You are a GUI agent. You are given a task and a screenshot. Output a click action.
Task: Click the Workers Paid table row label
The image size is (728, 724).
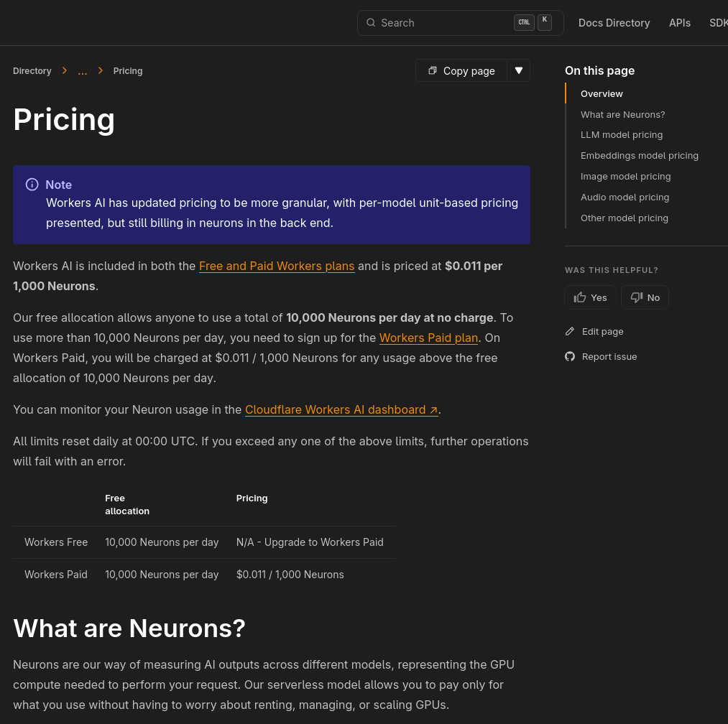click(x=56, y=575)
